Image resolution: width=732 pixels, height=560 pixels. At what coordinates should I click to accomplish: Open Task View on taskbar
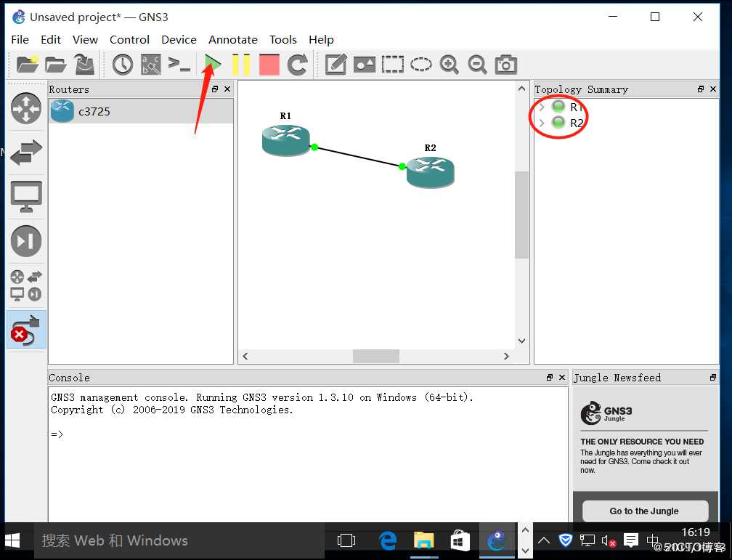(346, 540)
